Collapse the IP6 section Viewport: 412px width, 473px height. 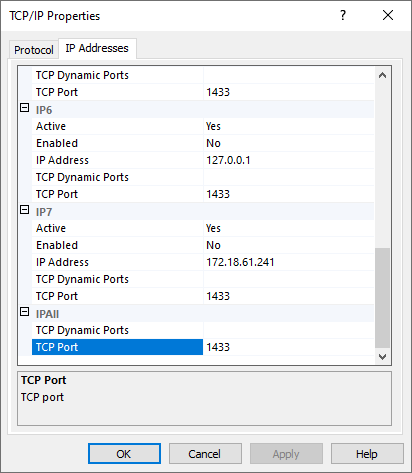25,108
